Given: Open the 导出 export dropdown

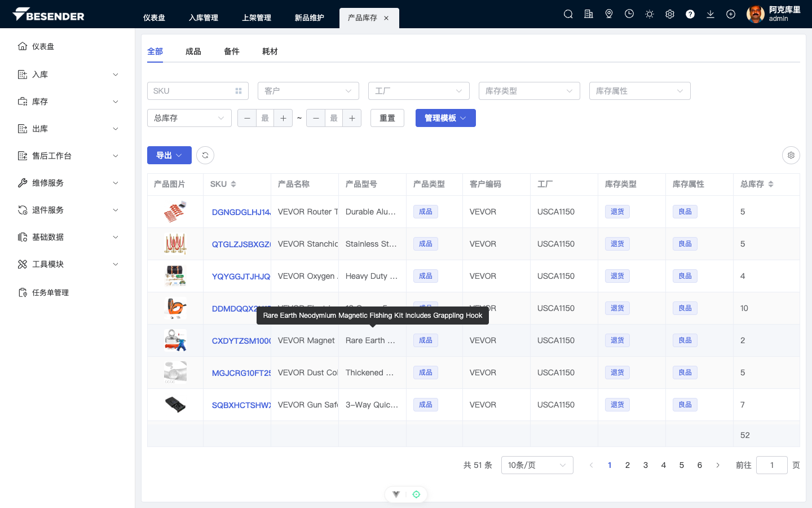Looking at the screenshot, I should click(169, 155).
